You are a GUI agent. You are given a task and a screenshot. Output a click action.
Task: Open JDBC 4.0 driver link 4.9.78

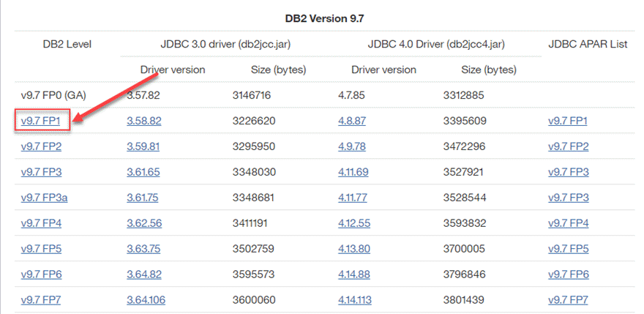(x=352, y=146)
